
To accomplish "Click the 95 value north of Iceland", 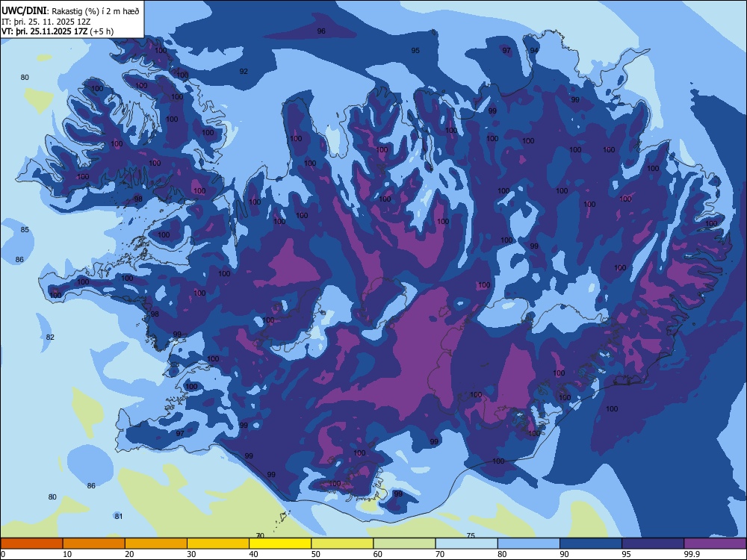I will 415,51.
